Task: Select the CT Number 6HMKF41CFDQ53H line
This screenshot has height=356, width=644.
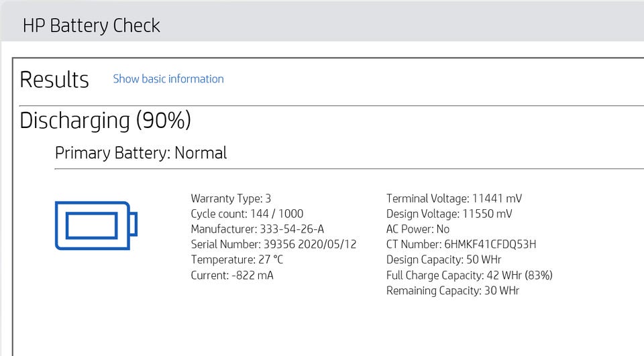Action: pos(461,245)
